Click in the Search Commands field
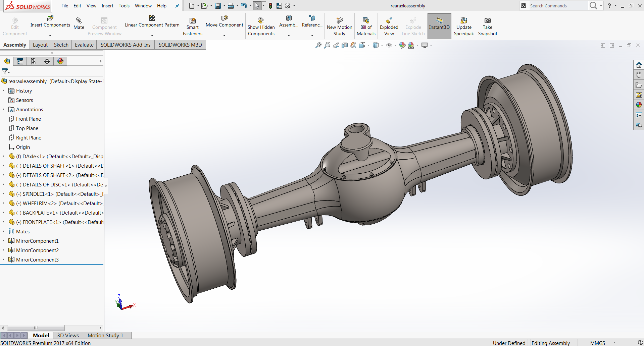This screenshot has width=644, height=346. click(557, 6)
